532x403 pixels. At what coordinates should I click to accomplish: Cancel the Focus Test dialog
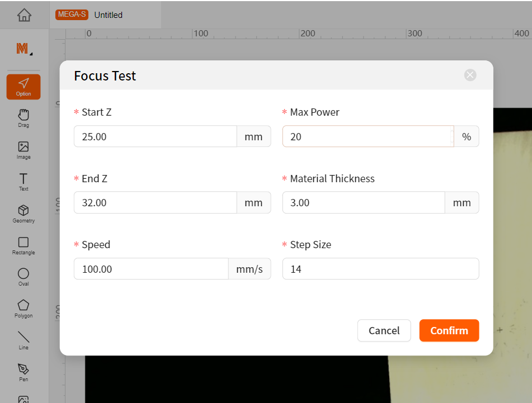(384, 330)
